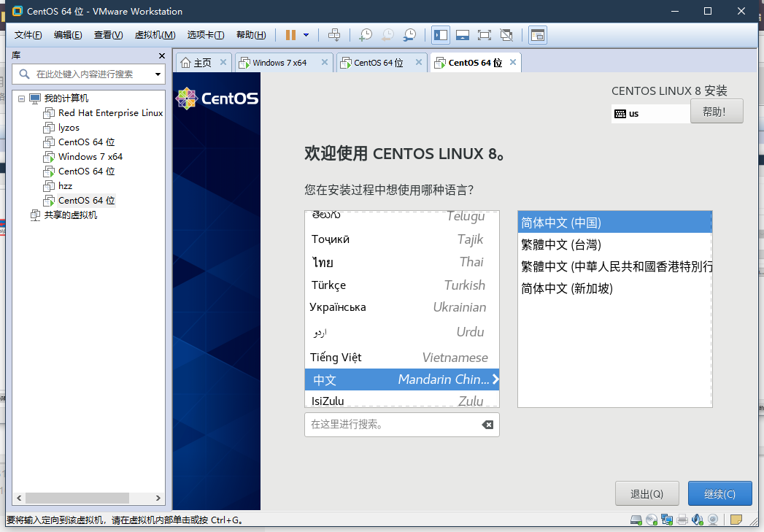This screenshot has height=532, width=764.
Task: Click the hard disk icon in status bar
Action: point(636,519)
